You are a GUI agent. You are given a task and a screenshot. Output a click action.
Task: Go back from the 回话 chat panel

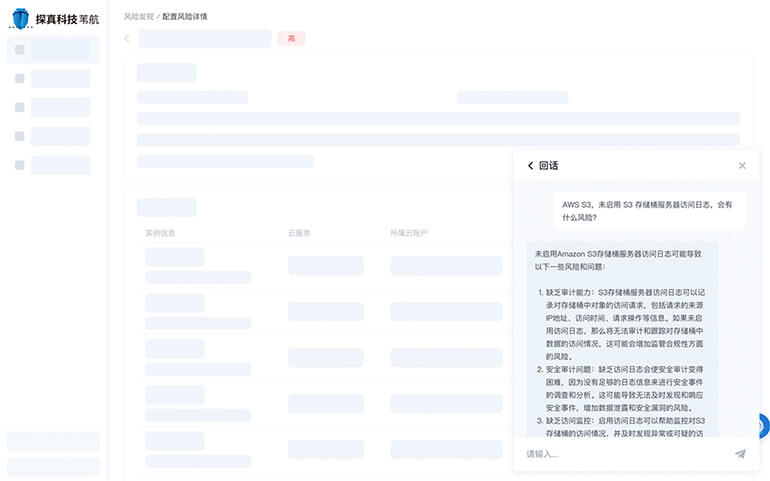pyautogui.click(x=530, y=166)
